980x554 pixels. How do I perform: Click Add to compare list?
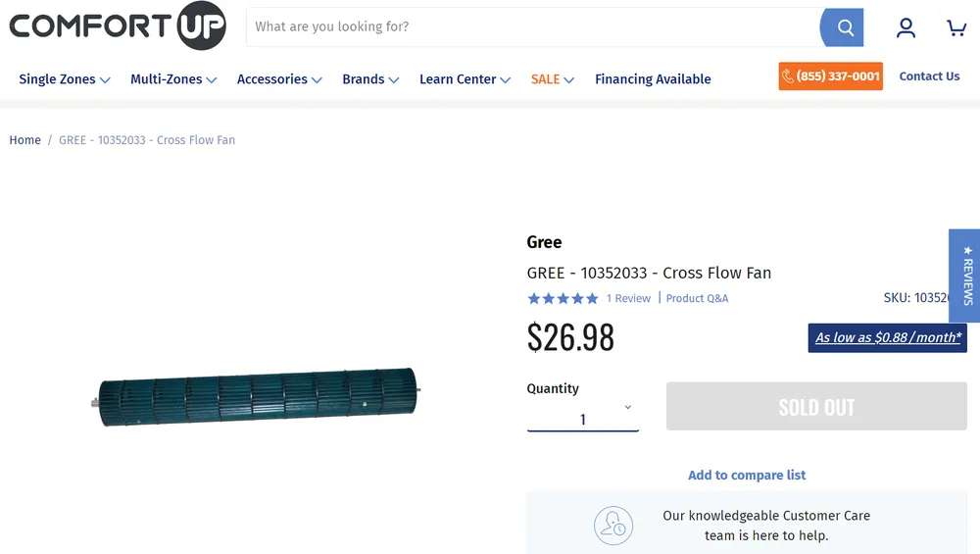747,476
